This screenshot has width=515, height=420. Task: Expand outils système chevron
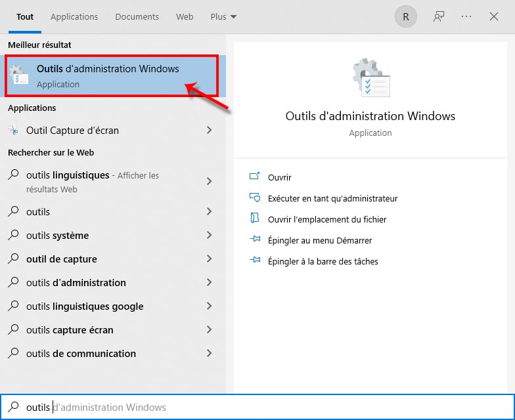pyautogui.click(x=209, y=235)
